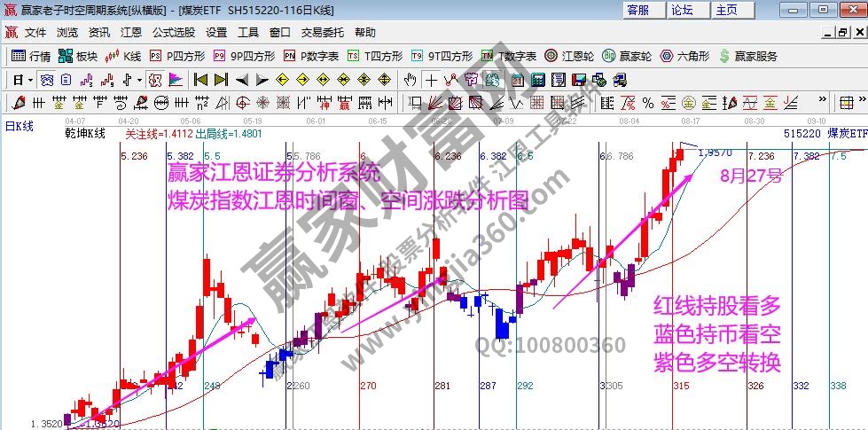Switch to K线 candlestick chart
This screenshot has width=868, height=430.
click(x=122, y=56)
